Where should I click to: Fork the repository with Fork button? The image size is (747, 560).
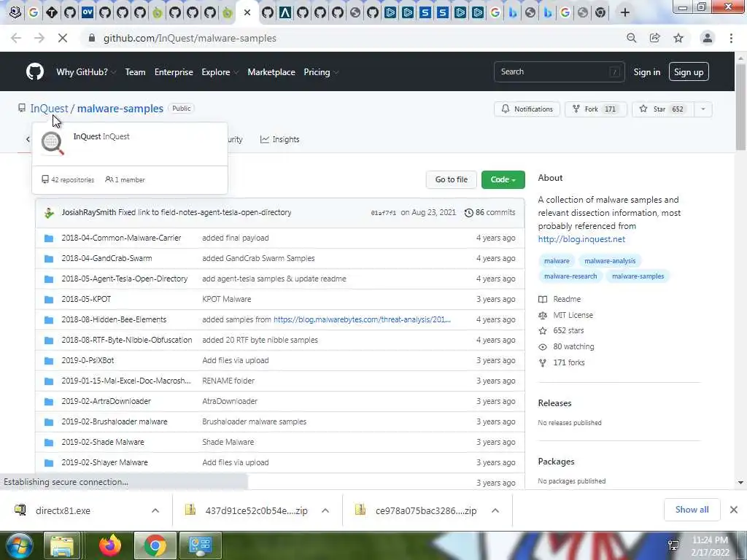[595, 109]
